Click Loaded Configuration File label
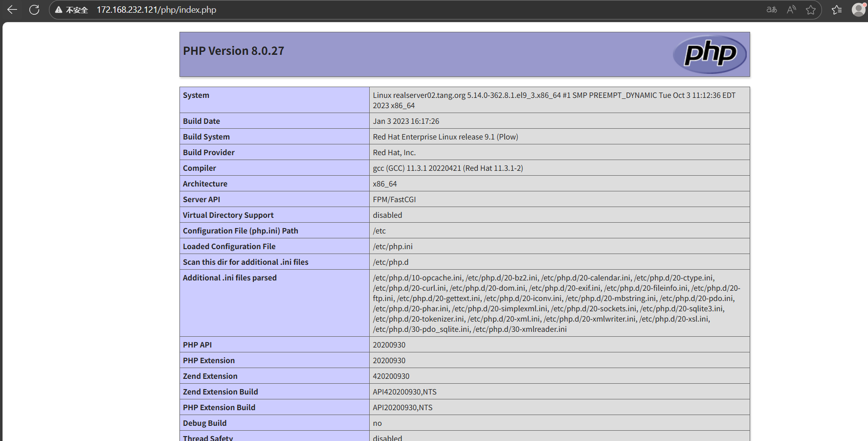 click(x=229, y=247)
